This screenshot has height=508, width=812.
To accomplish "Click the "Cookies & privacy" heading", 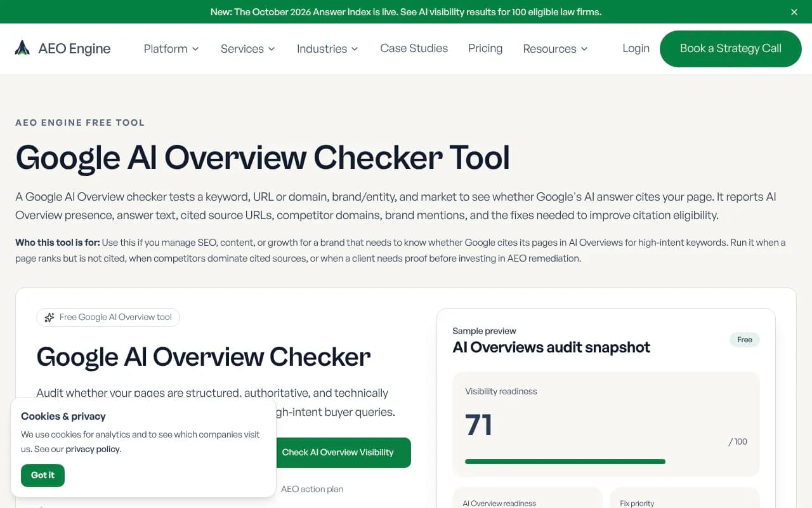I will 63,417.
